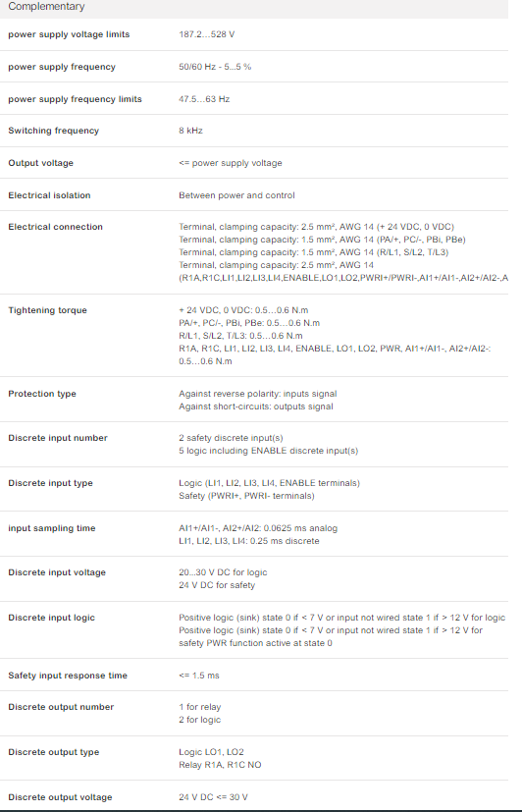Image resolution: width=522 pixels, height=812 pixels.
Task: Click the Tightening torque label
Action: pyautogui.click(x=48, y=310)
